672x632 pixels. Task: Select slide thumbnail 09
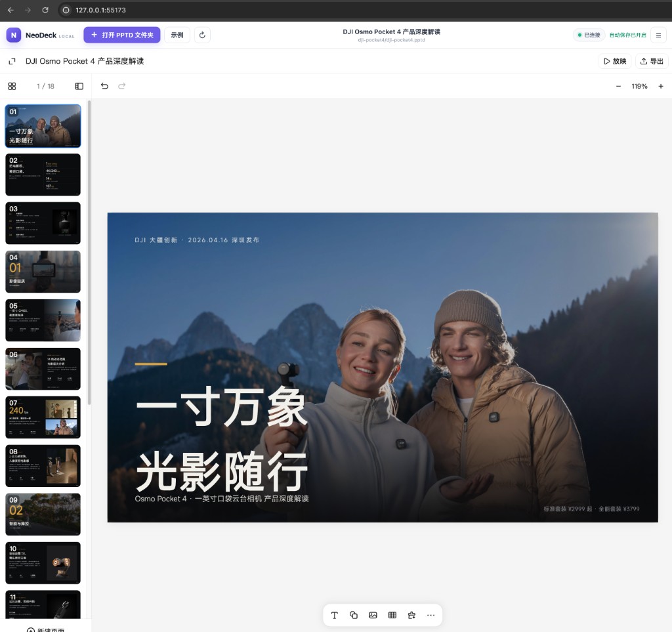(43, 514)
